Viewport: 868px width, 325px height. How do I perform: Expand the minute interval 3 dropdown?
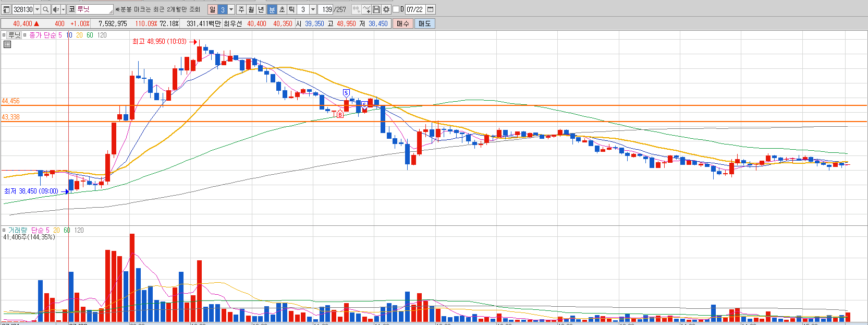coord(313,9)
